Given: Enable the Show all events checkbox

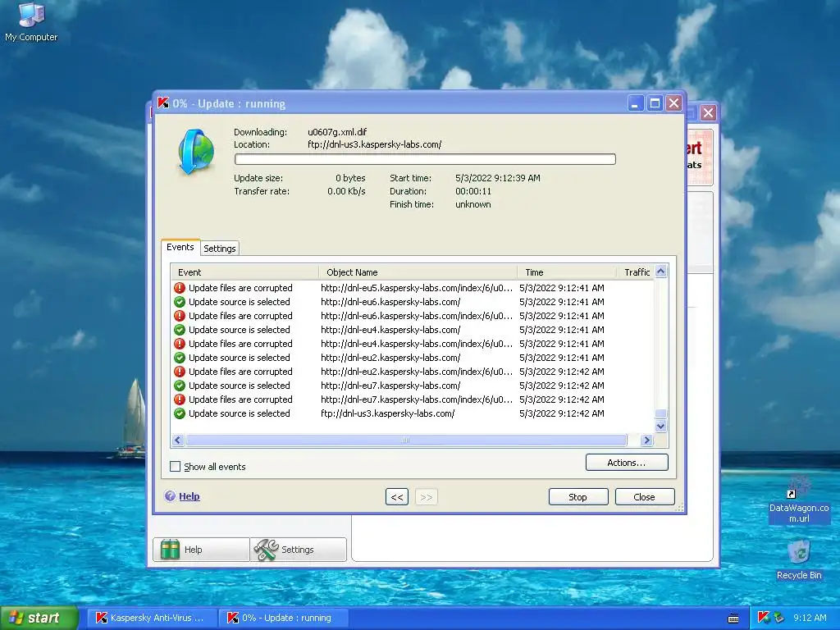Looking at the screenshot, I should click(x=176, y=467).
